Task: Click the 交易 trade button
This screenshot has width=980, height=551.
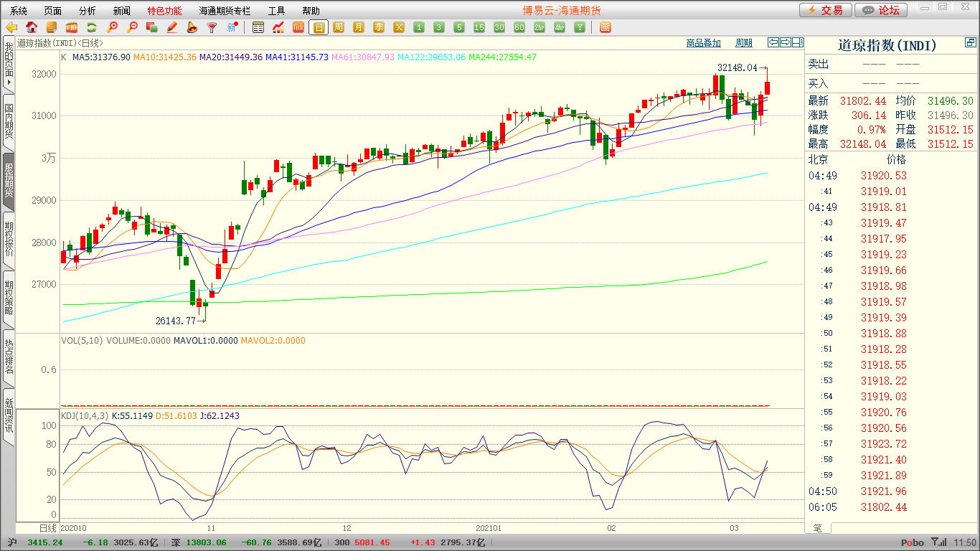Action: point(826,10)
